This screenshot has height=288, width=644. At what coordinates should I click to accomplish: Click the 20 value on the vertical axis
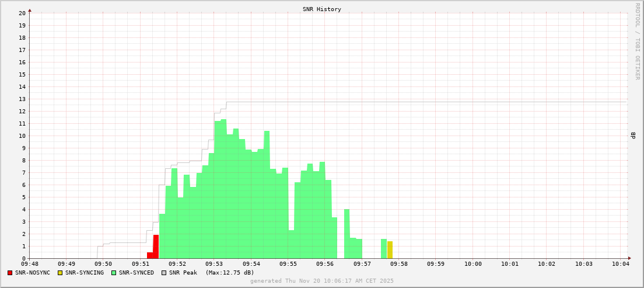click(22, 13)
